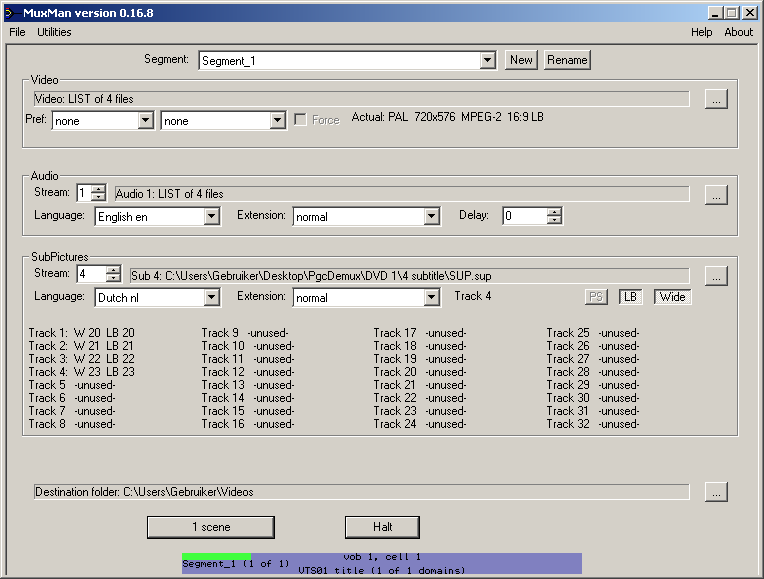764x579 pixels.
Task: Click Track 5 -unused- entry
Action: pos(72,385)
